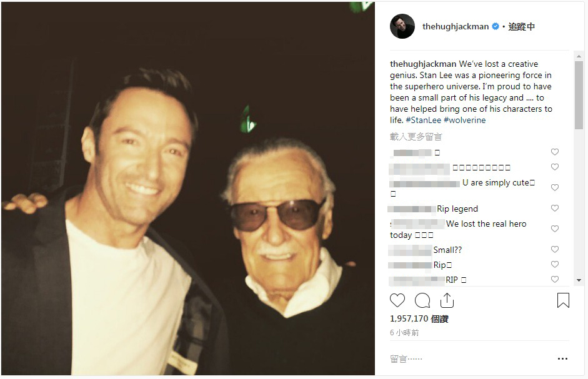Open comments via the speech bubble icon

(x=422, y=300)
